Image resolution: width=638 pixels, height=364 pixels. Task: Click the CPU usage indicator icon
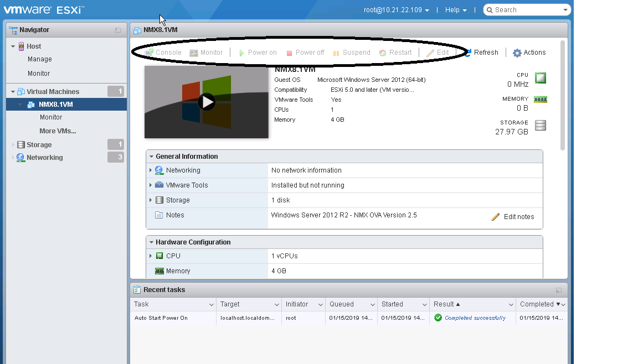pos(540,78)
